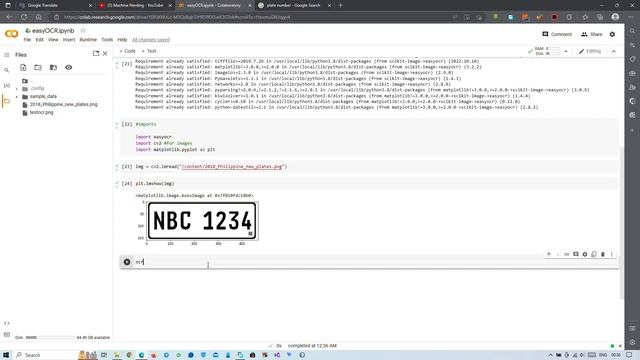The height and width of the screenshot is (360, 640).
Task: Click the Share button
Action: click(591, 34)
